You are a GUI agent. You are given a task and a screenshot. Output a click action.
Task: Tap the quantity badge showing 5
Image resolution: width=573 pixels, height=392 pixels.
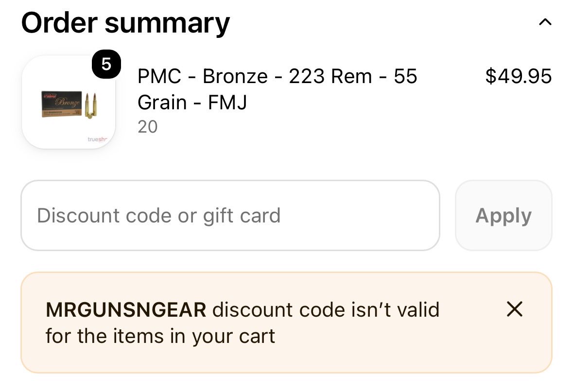106,64
